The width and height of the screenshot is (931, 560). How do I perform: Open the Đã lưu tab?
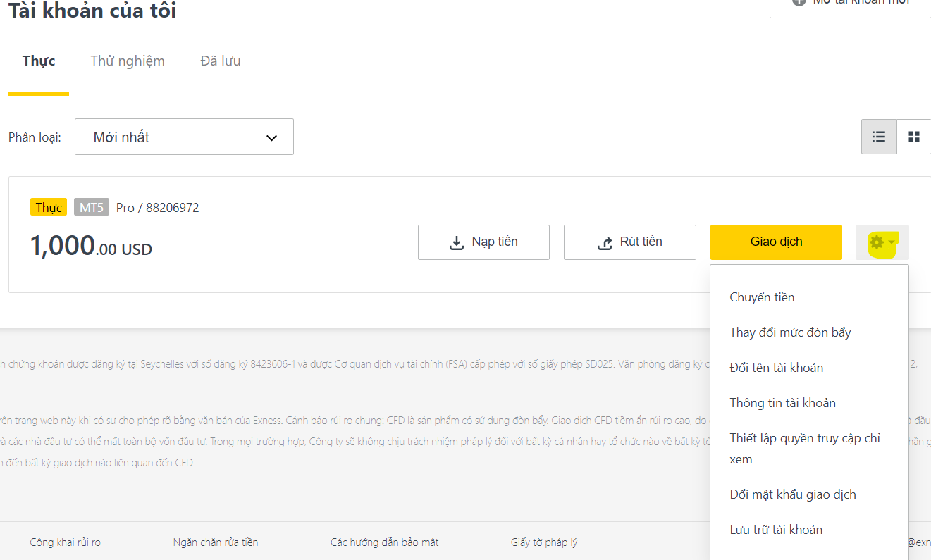(x=221, y=61)
